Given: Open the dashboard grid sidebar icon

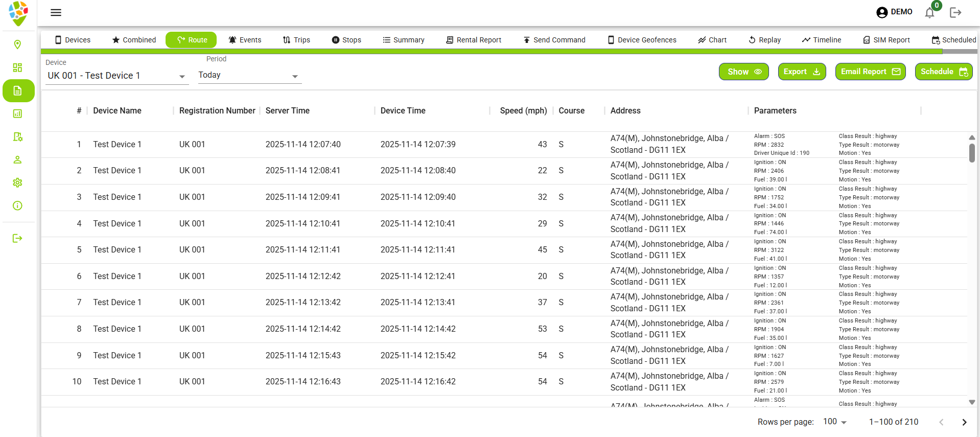Looking at the screenshot, I should click(17, 68).
